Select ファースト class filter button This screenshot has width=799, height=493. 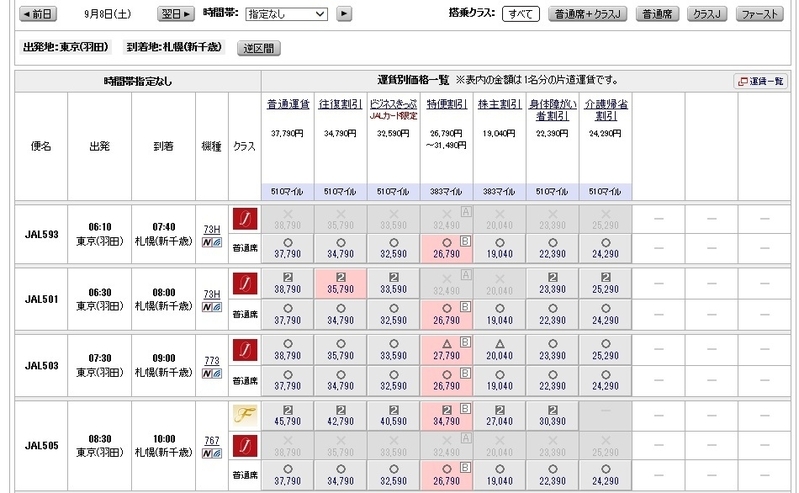pos(759,14)
